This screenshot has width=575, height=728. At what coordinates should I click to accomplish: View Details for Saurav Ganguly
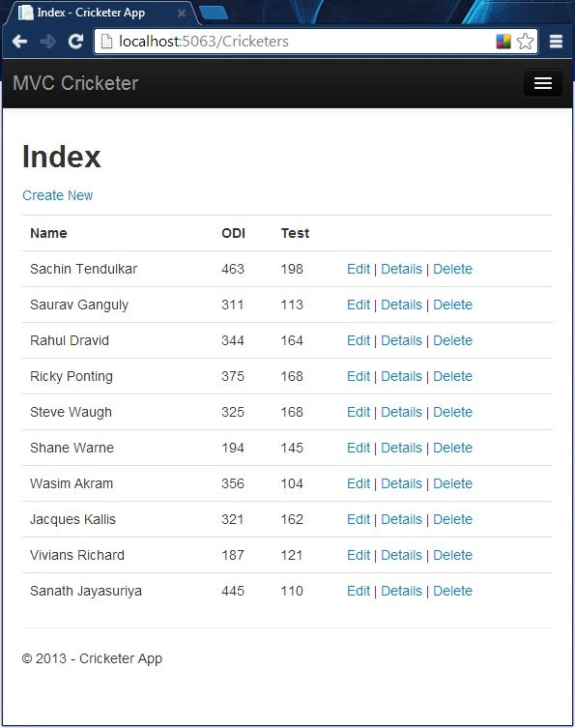pos(401,305)
